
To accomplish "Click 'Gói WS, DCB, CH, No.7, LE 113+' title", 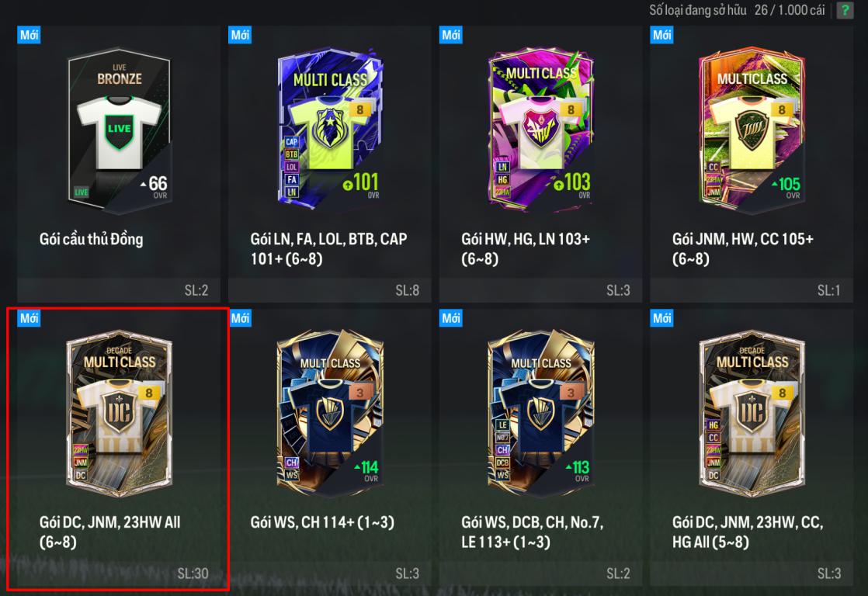I will 533,532.
